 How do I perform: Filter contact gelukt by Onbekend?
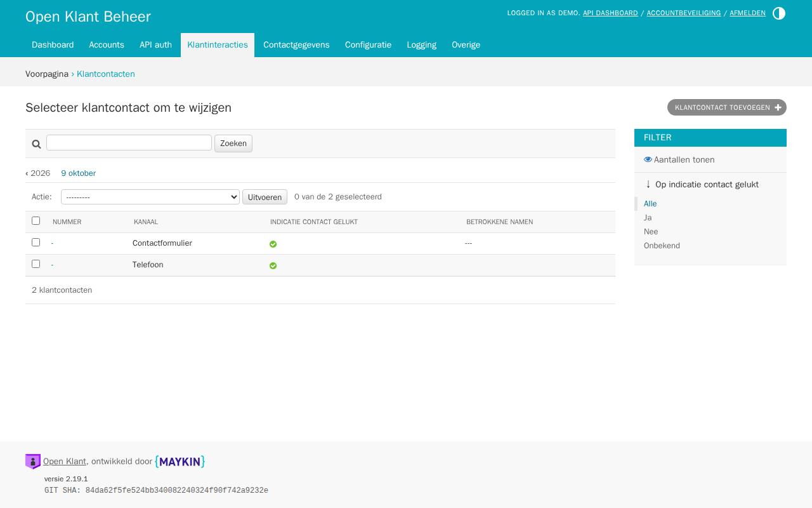pos(662,246)
